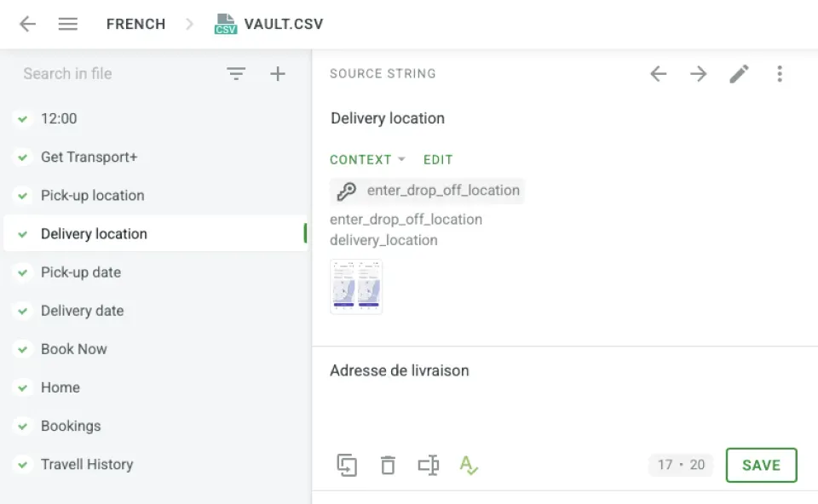Mark the Delivery location string approved

tap(23, 233)
